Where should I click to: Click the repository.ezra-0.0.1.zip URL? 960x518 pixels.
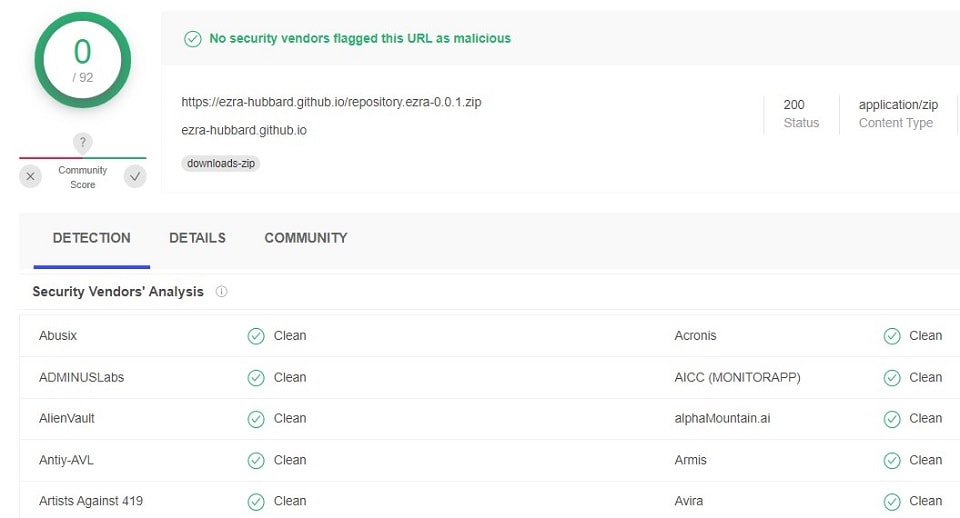coord(331,102)
